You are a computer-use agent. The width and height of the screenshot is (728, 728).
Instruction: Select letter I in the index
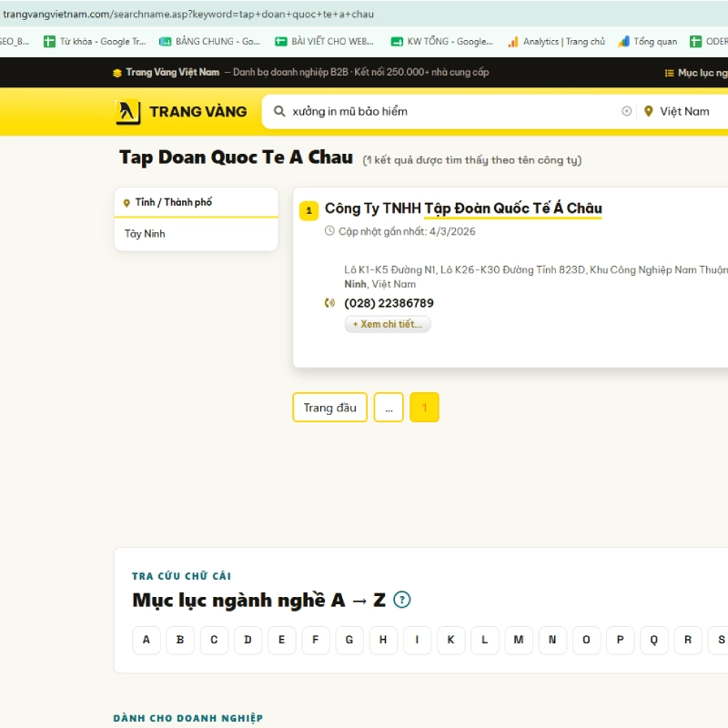click(418, 640)
